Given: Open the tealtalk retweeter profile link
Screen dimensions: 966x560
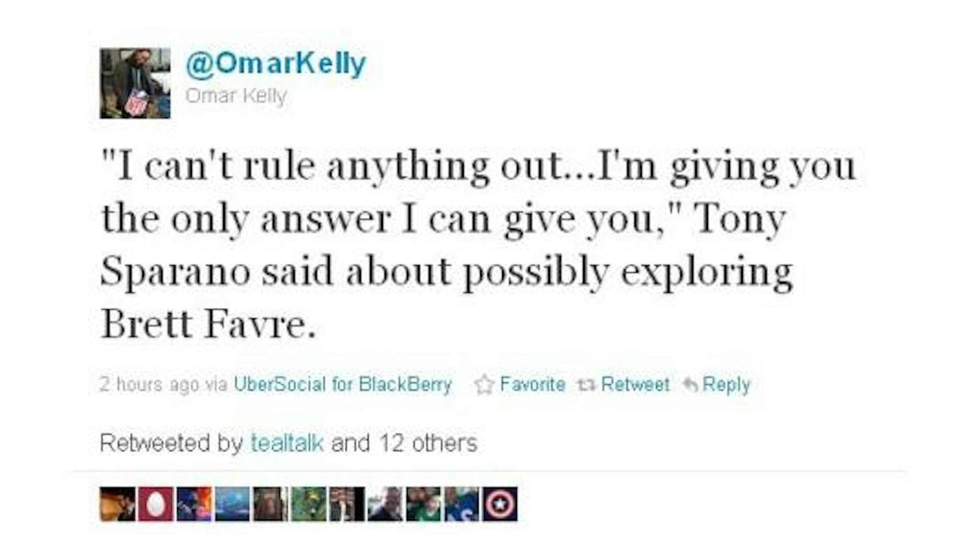Looking at the screenshot, I should point(287,443).
